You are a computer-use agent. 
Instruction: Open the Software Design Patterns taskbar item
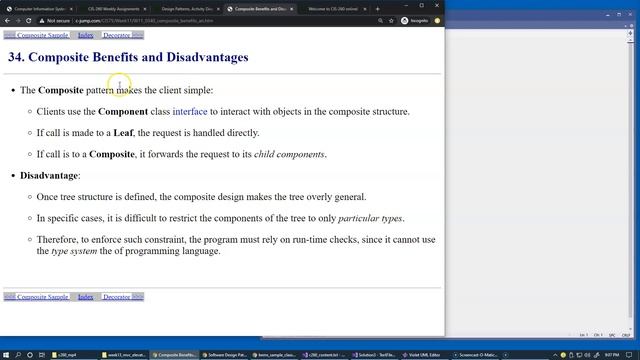coord(224,355)
